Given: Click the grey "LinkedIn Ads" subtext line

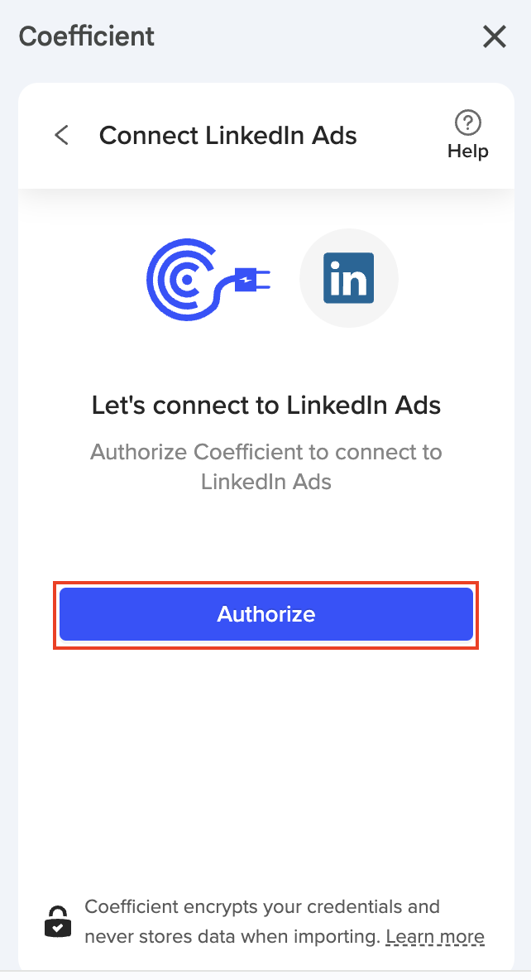Looking at the screenshot, I should pyautogui.click(x=266, y=482).
